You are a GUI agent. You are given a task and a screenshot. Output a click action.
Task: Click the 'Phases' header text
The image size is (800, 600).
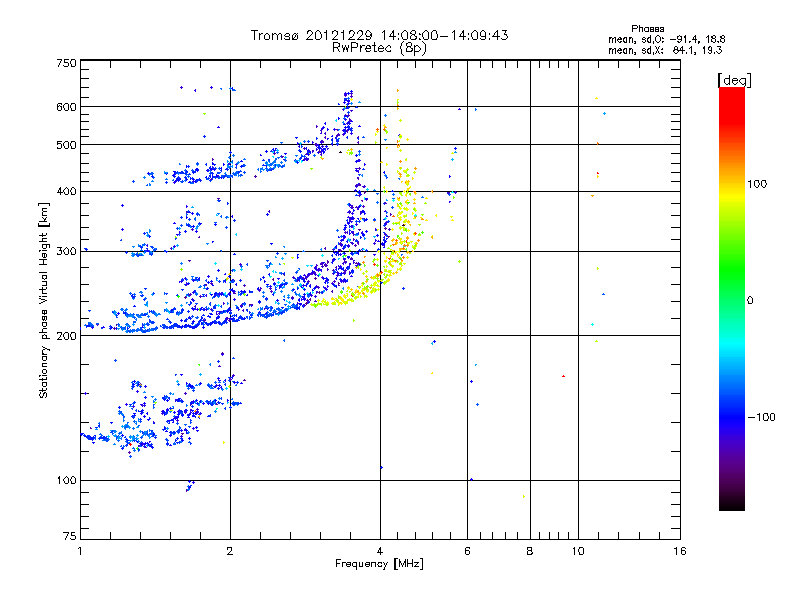click(647, 29)
